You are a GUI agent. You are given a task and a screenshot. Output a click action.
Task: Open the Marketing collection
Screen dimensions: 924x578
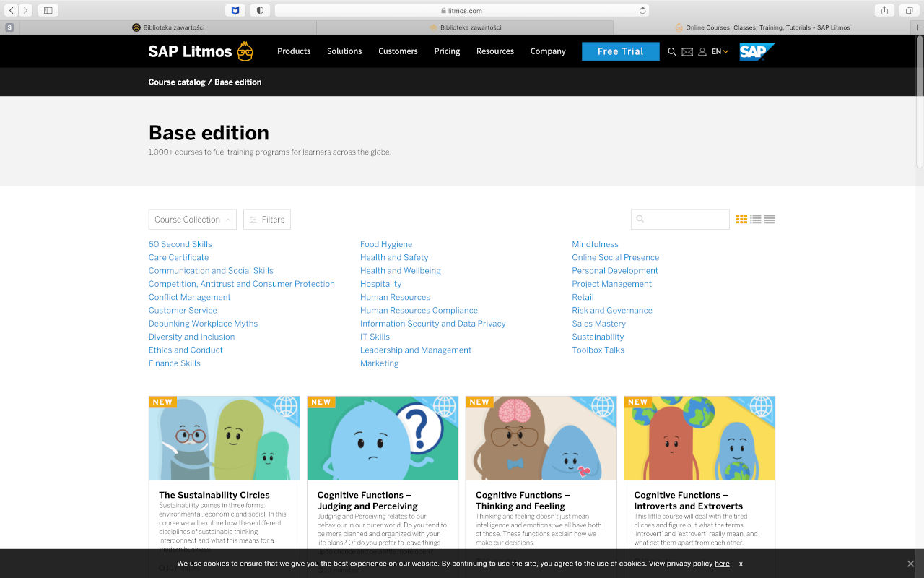point(380,363)
